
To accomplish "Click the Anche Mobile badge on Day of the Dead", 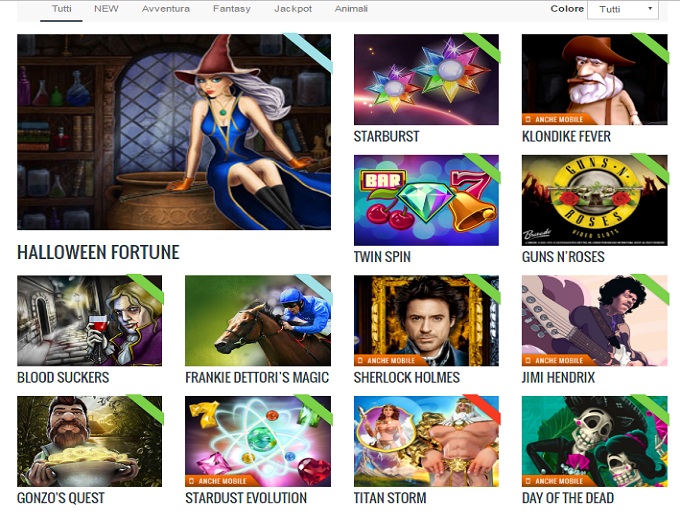I will pyautogui.click(x=555, y=481).
